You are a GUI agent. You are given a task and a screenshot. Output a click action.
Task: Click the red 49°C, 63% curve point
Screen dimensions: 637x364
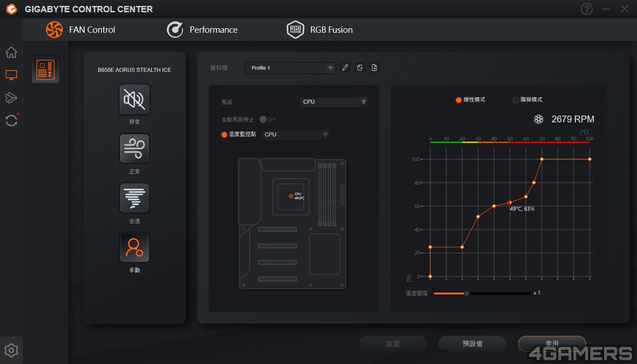509,203
